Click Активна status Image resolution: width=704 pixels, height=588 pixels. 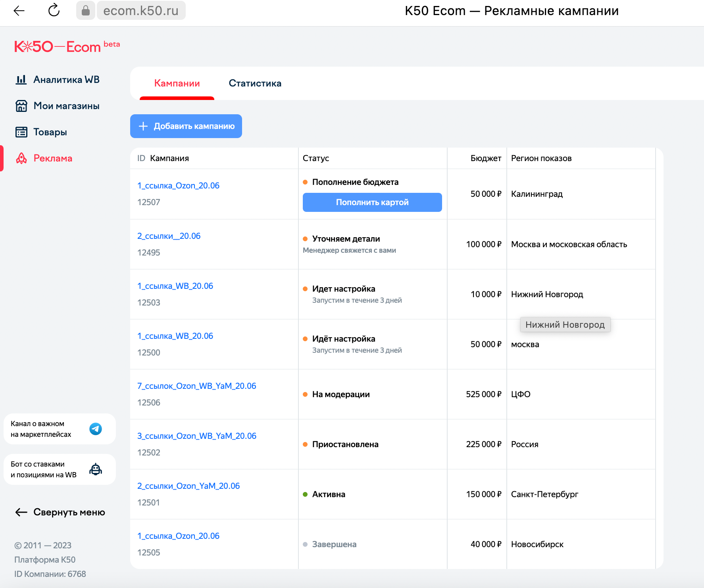click(329, 494)
